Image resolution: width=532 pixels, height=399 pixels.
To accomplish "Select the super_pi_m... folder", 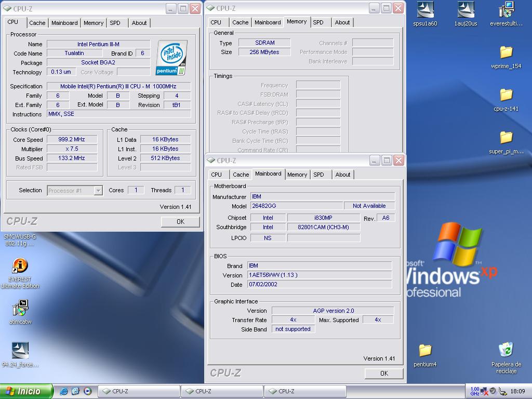I will (506, 142).
